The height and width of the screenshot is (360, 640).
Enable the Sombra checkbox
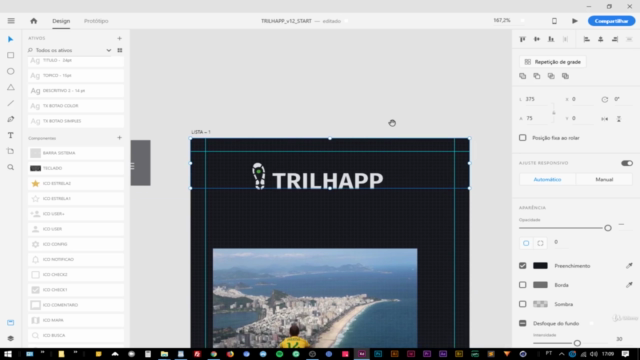click(522, 304)
